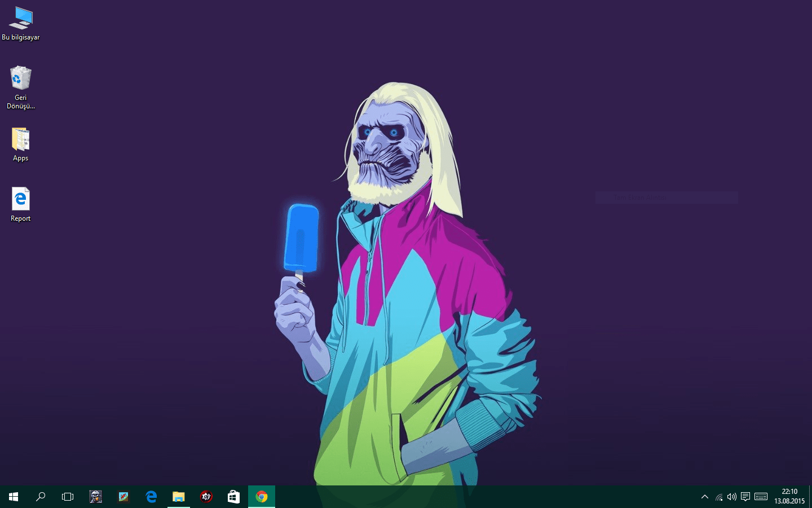Select the Apps folder on the desktop
This screenshot has width=812, height=508.
pos(21,144)
